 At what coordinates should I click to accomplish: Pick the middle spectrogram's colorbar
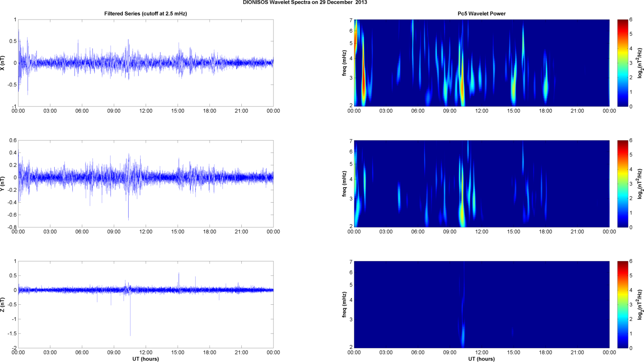click(x=622, y=184)
